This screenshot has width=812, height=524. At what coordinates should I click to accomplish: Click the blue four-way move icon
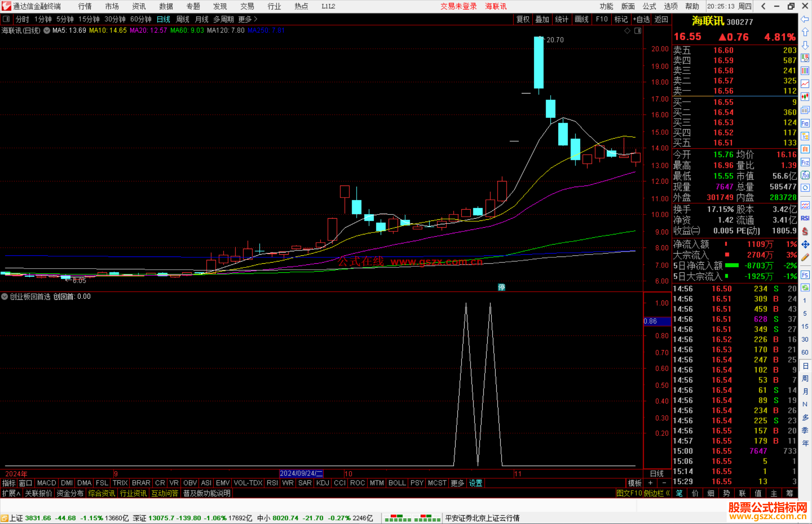pyautogui.click(x=805, y=245)
